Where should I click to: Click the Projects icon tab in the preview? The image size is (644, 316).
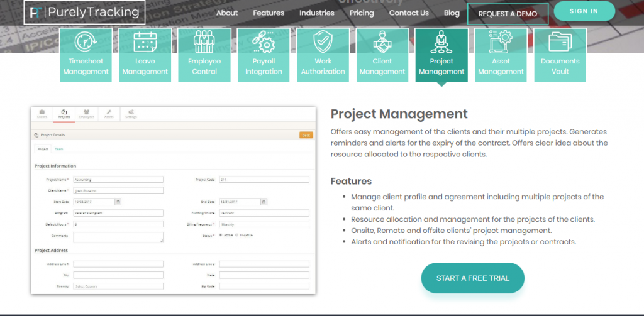pyautogui.click(x=64, y=114)
